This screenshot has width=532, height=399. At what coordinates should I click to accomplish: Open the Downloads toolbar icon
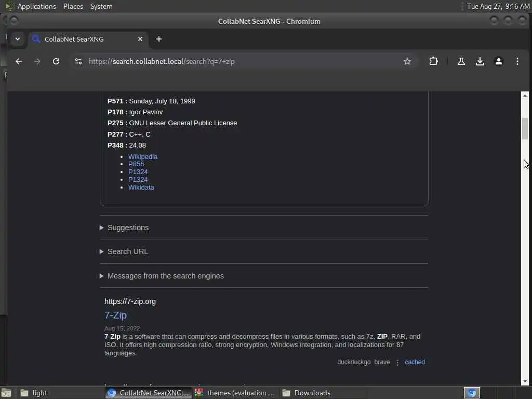(480, 61)
